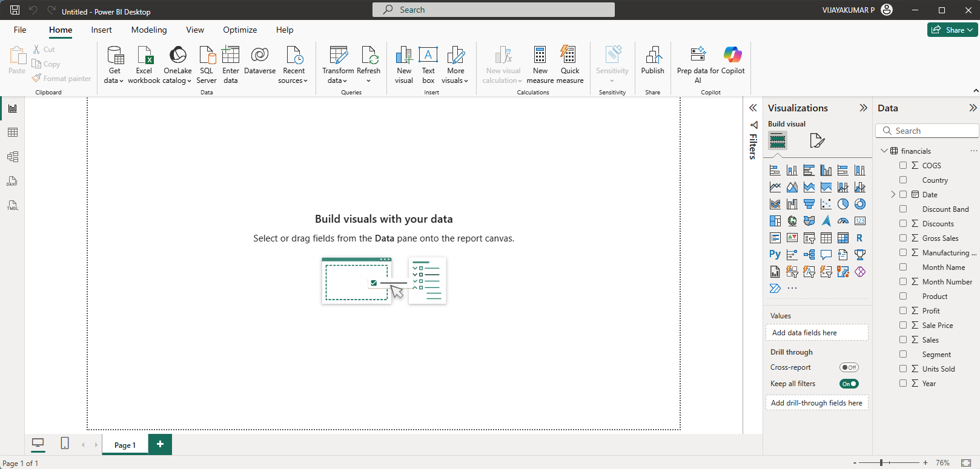Viewport: 980px width, 469px height.
Task: Collapse the financials table tree
Action: click(x=884, y=151)
